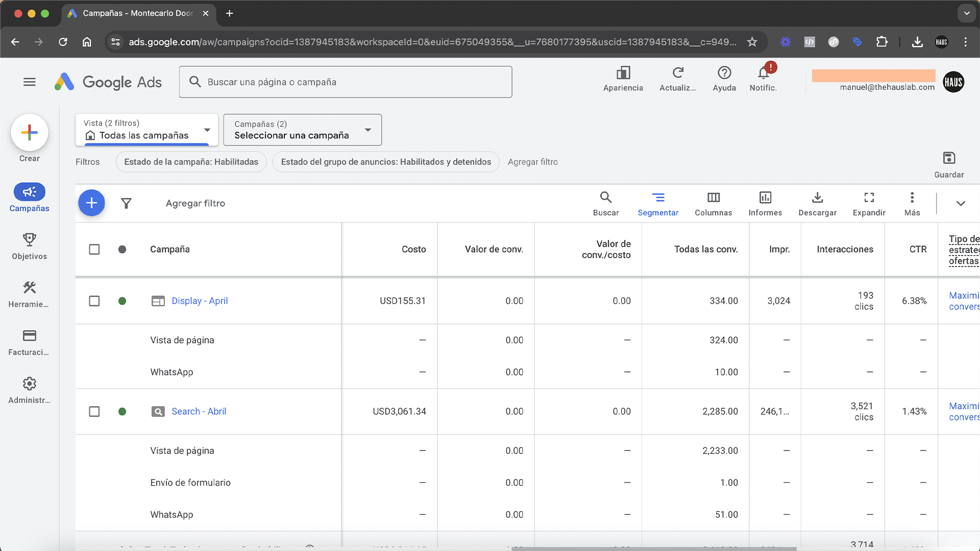The height and width of the screenshot is (551, 980).
Task: Check the Search - Abril campaign checkbox
Action: point(94,412)
